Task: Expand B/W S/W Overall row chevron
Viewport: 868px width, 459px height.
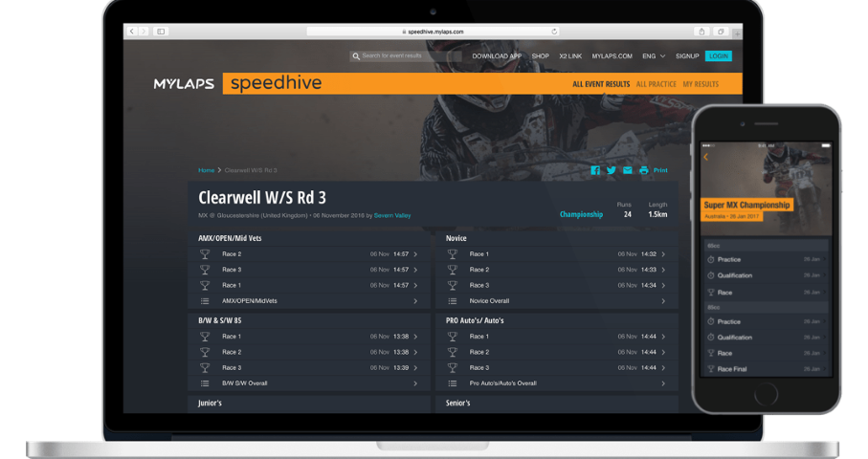Action: (415, 383)
